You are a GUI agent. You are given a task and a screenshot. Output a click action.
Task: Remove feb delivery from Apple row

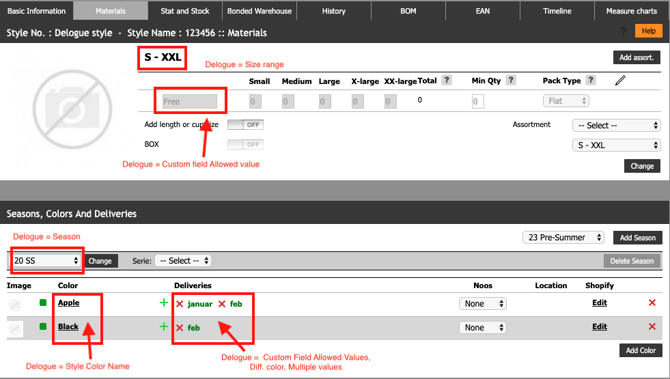222,304
